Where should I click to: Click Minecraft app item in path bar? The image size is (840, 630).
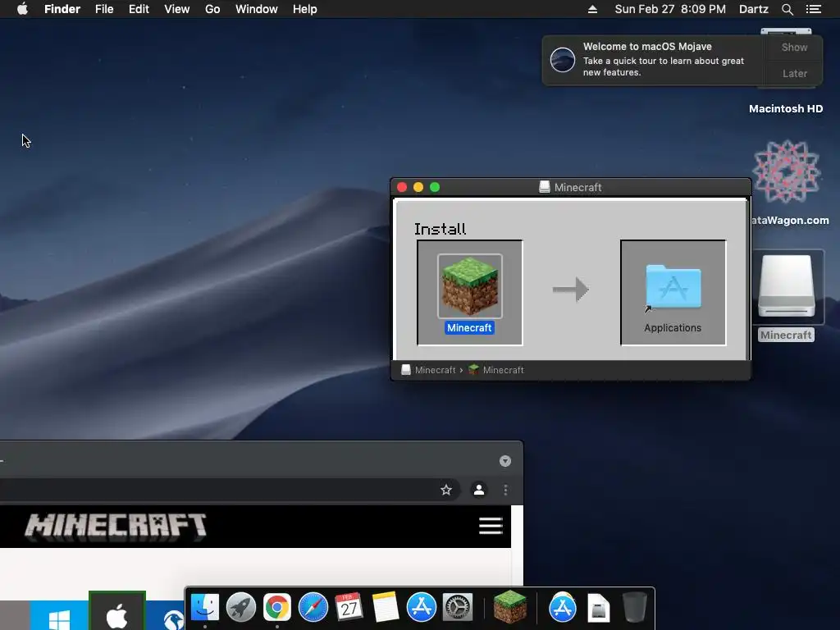click(496, 370)
